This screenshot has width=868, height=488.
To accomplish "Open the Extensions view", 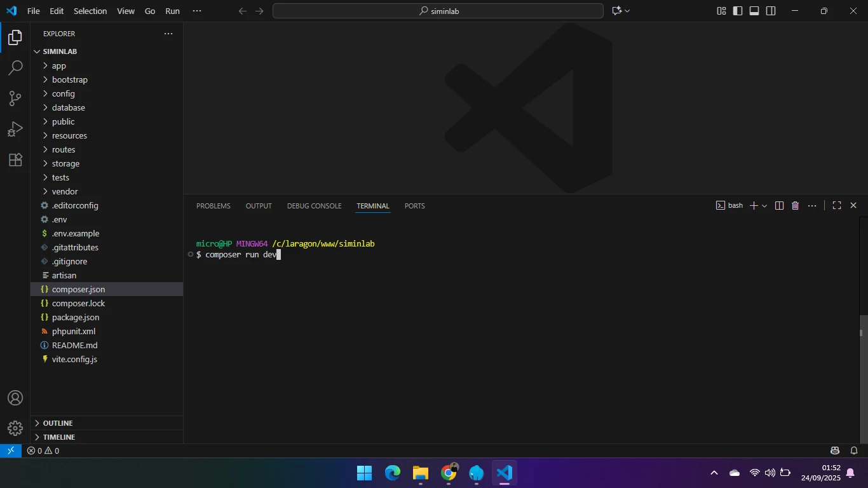I will 15,159.
